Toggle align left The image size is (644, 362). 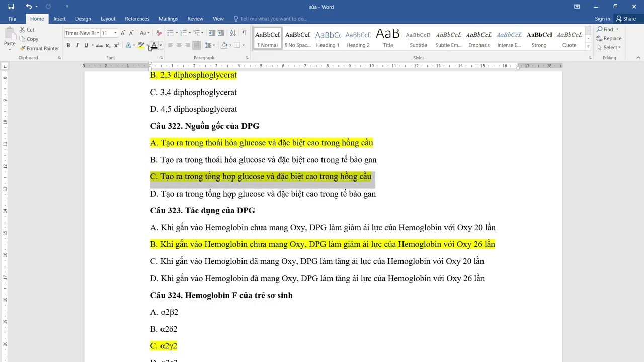tap(170, 45)
